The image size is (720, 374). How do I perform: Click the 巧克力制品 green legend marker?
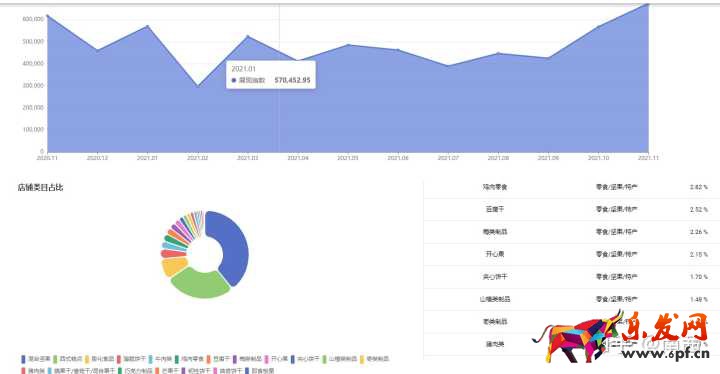pos(120,371)
